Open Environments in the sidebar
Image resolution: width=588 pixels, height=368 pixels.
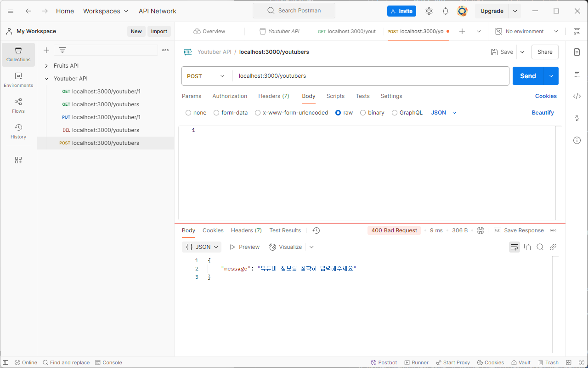(x=18, y=80)
